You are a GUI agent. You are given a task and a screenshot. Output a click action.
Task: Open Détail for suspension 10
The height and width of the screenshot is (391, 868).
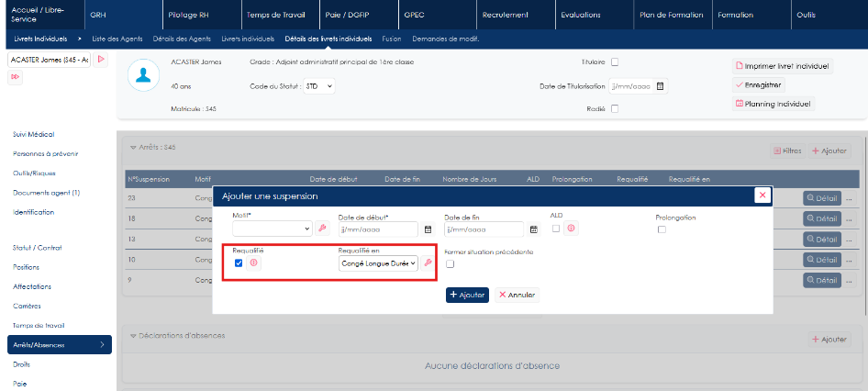[x=822, y=259]
